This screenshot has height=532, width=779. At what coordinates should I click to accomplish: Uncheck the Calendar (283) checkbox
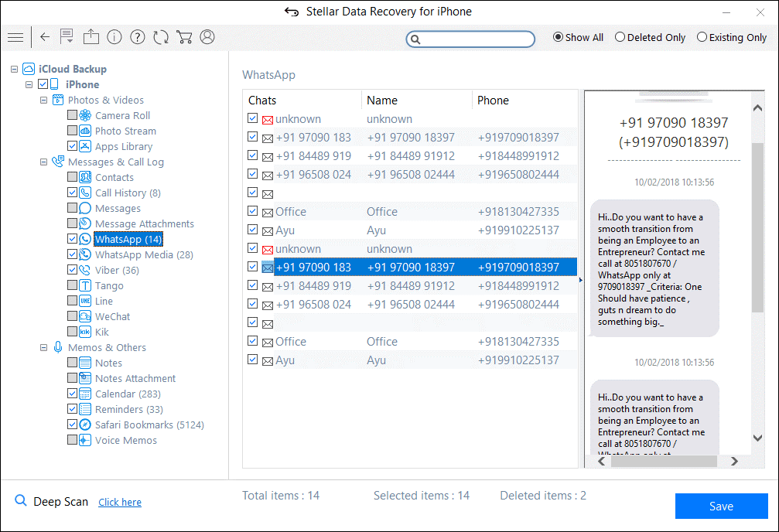[72, 394]
